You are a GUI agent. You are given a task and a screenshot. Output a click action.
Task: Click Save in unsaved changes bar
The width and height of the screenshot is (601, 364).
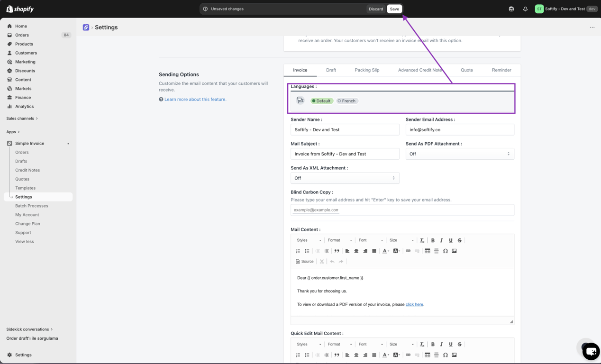[x=394, y=9]
